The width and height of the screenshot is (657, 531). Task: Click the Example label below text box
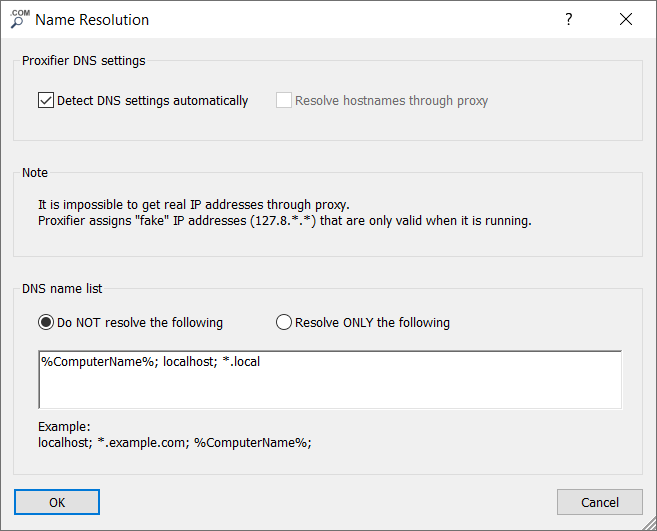[64, 426]
